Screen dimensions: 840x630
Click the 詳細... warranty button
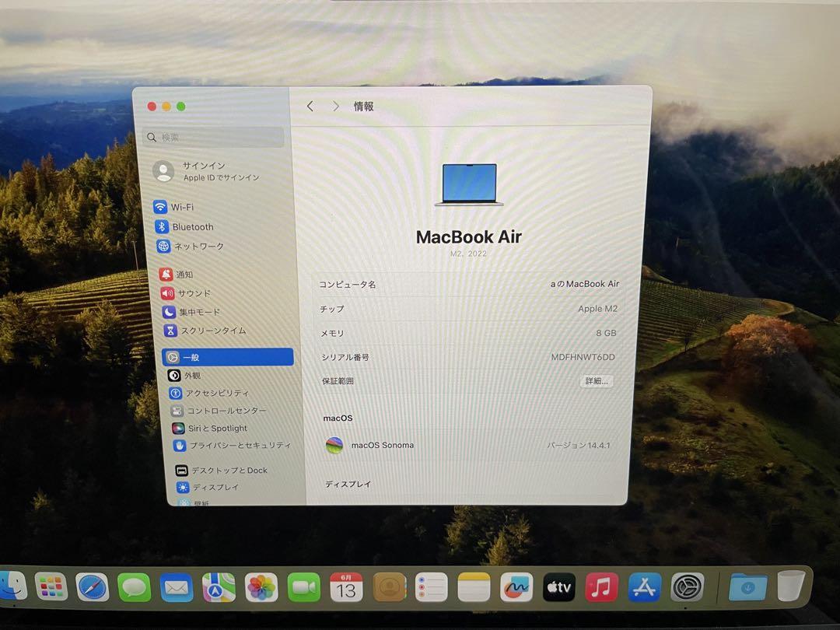(597, 381)
